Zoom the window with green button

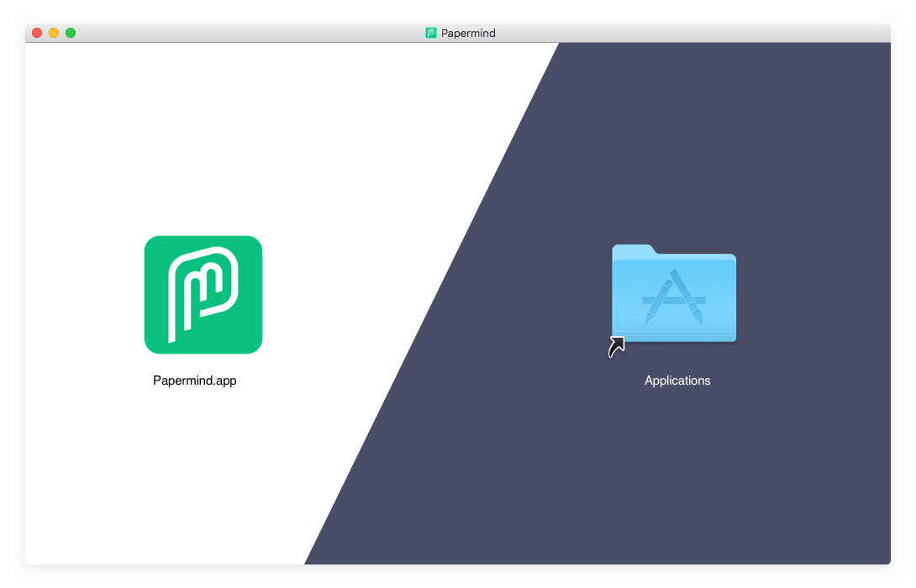pyautogui.click(x=71, y=33)
